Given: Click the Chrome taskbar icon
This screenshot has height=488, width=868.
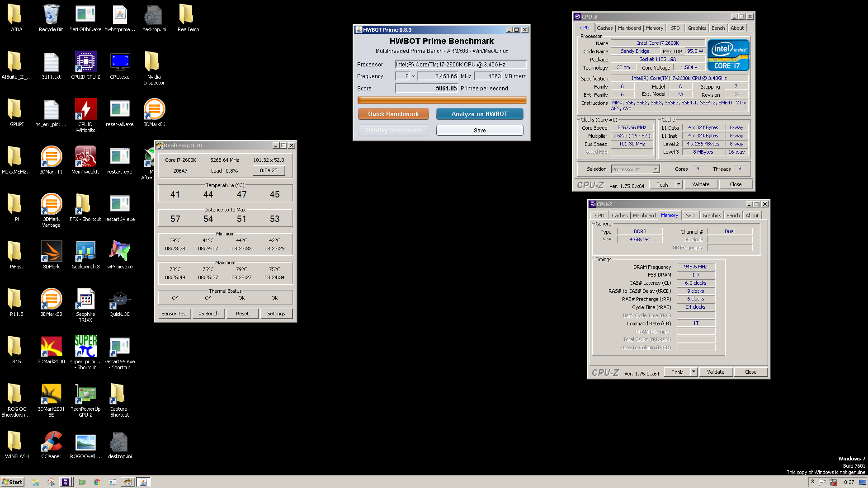Looking at the screenshot, I should pos(97,482).
